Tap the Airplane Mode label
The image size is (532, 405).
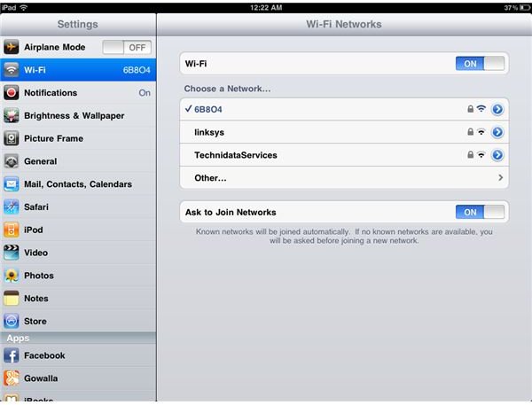tap(55, 47)
